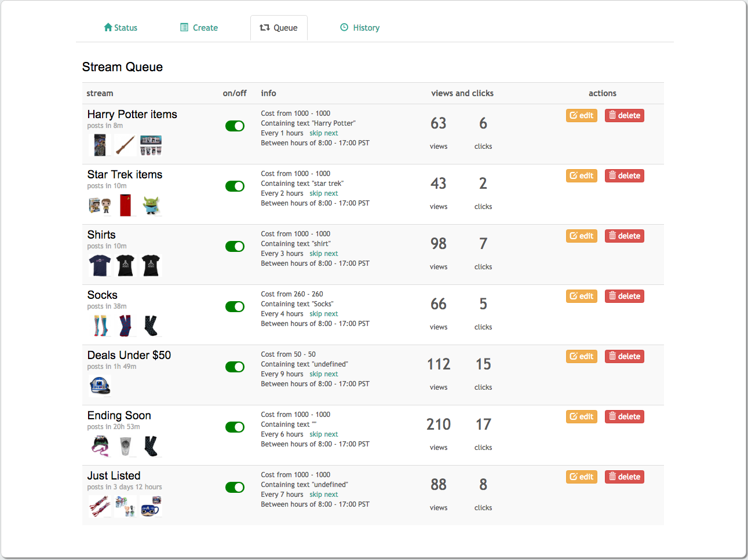
Task: Click the clock icon beside History
Action: 344,27
